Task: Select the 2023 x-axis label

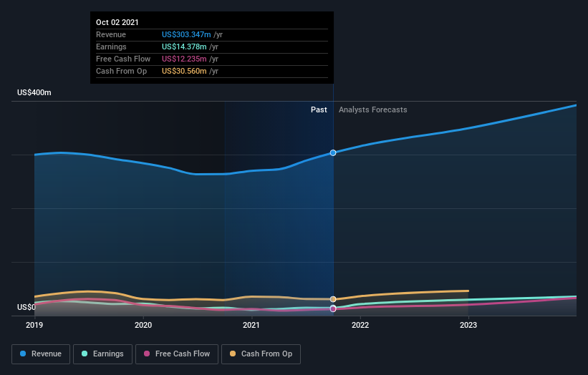Action: coord(468,325)
